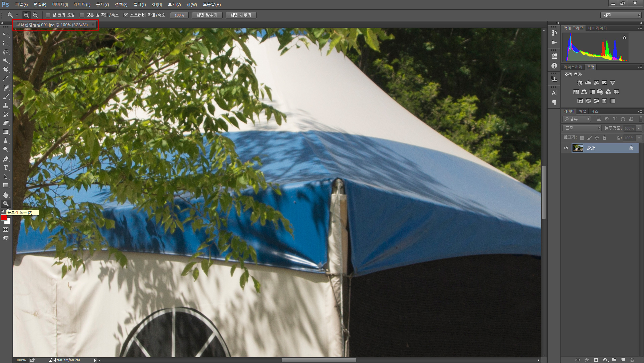The image size is (644, 363).
Task: Open the workspace dropdown '사진'
Action: [621, 15]
